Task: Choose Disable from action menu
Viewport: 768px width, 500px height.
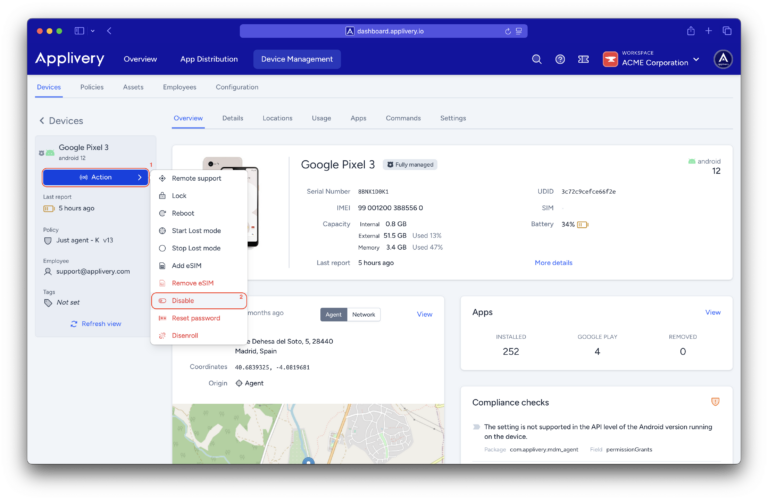Action: (199, 301)
